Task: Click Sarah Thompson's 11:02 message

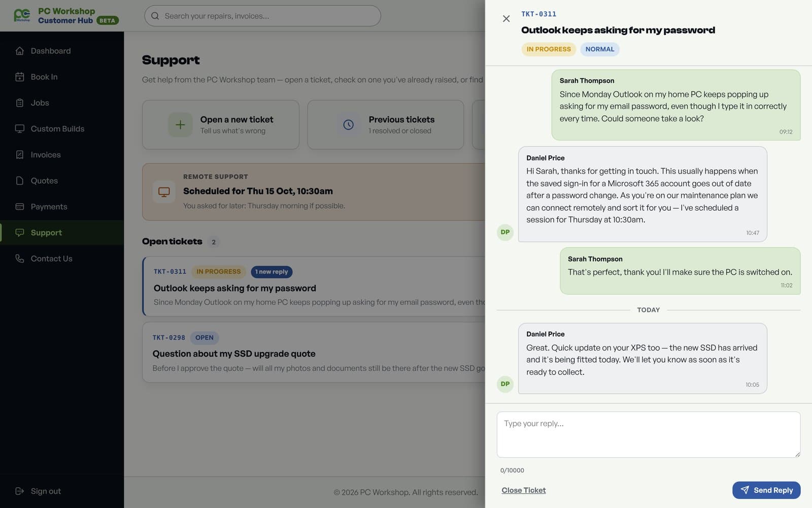Action: tap(680, 271)
